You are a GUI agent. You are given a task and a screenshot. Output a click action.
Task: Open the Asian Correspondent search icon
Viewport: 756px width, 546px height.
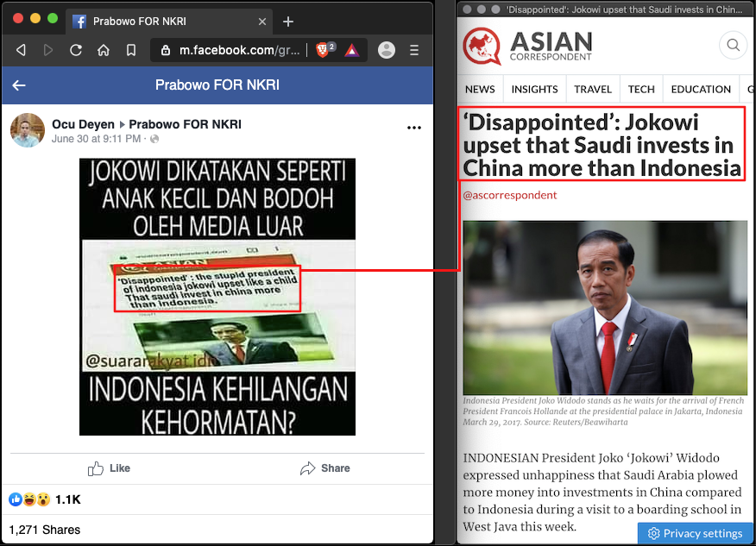(x=733, y=45)
